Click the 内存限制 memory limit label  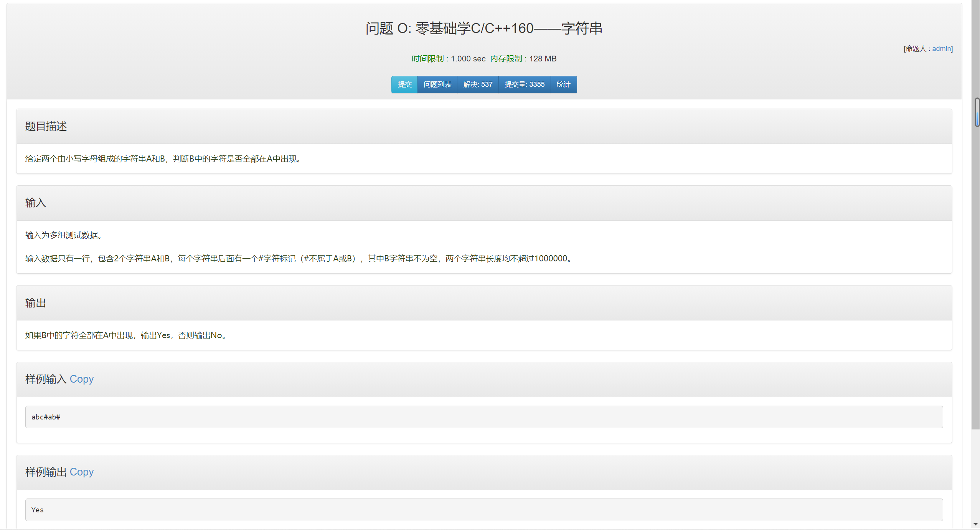click(x=506, y=59)
